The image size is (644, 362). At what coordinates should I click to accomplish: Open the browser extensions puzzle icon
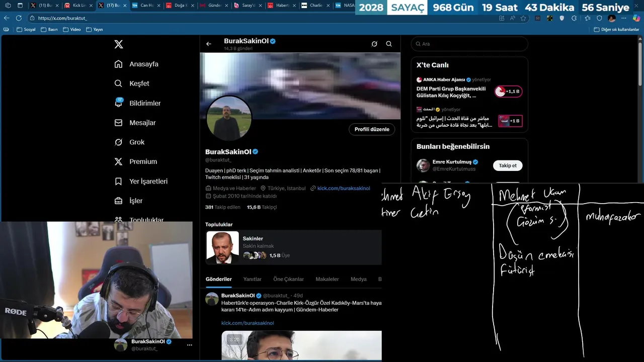coord(575,18)
